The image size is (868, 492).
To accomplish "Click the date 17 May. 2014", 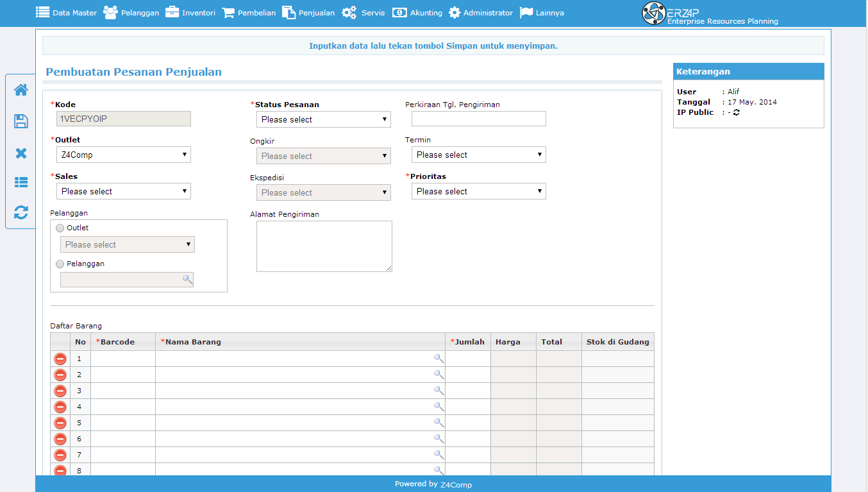I will click(x=752, y=102).
